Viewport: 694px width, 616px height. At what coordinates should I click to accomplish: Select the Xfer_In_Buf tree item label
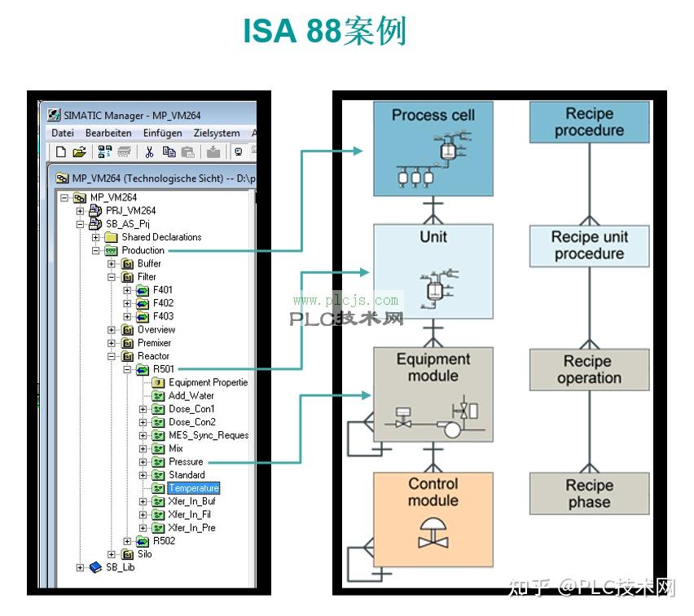(x=192, y=501)
